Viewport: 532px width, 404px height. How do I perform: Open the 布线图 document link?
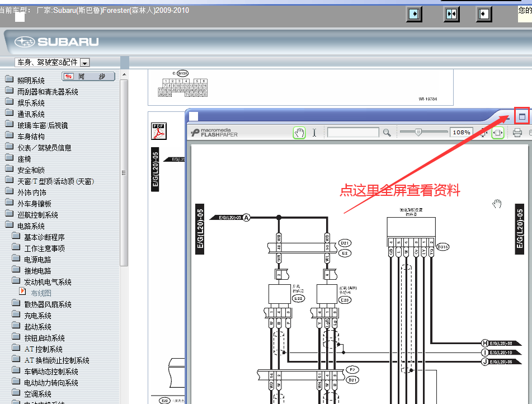[41, 293]
